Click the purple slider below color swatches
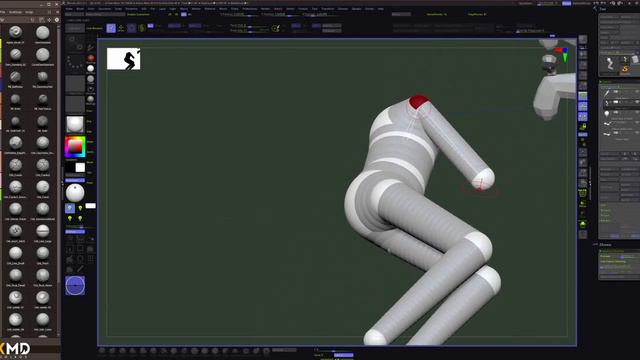Viewport: 640px width, 360px height. (75, 180)
